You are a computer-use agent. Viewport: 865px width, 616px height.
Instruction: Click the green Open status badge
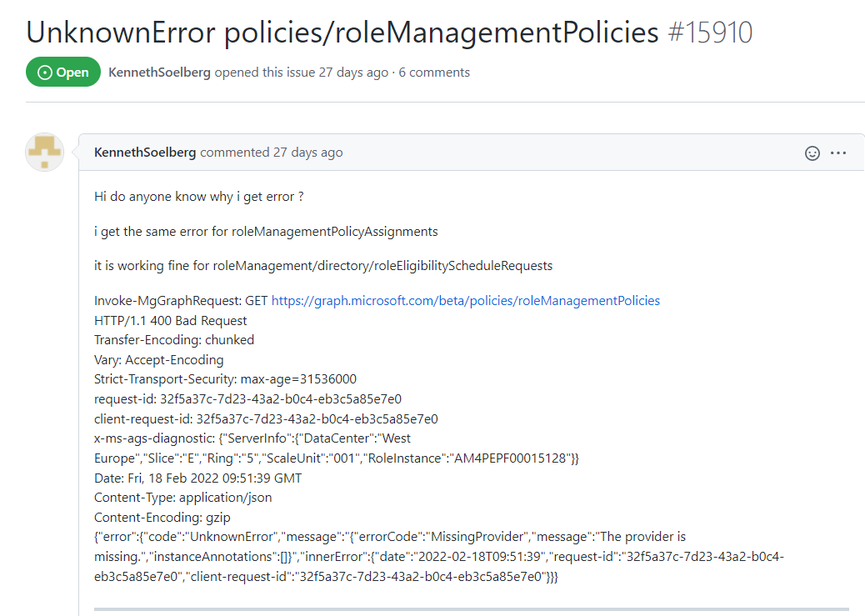pos(63,73)
